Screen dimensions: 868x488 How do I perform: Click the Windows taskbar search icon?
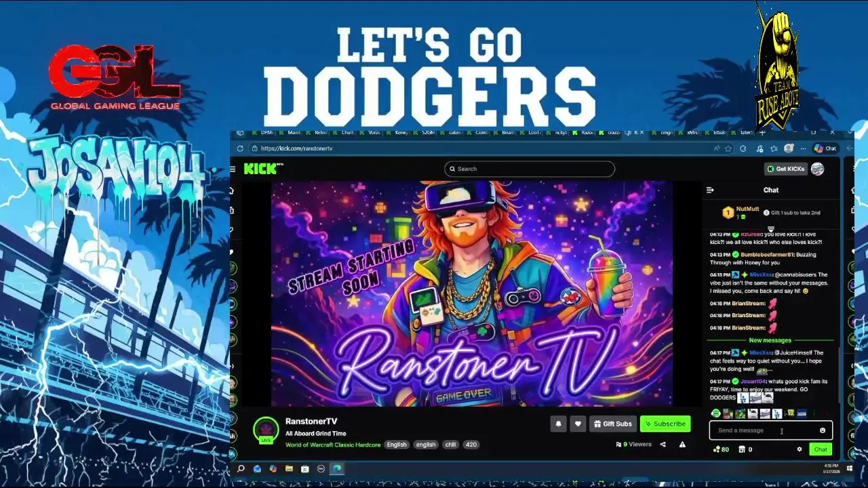(240, 468)
